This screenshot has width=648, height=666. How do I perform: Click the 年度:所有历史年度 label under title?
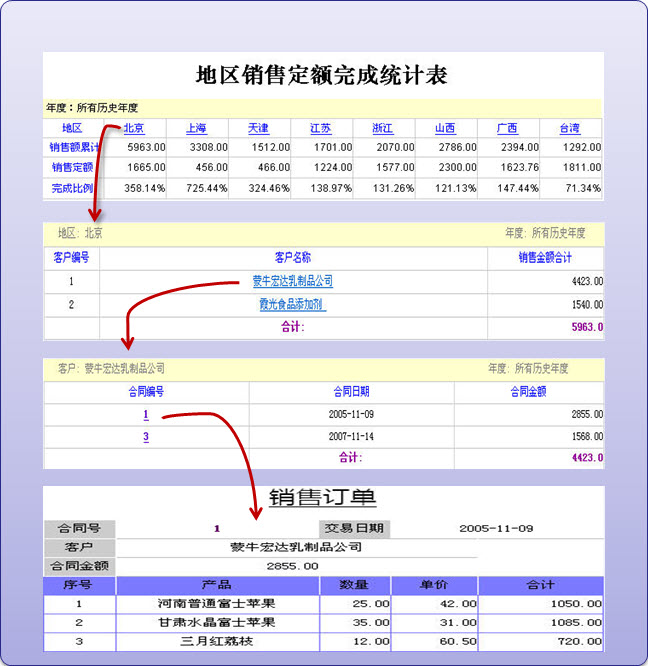92,108
